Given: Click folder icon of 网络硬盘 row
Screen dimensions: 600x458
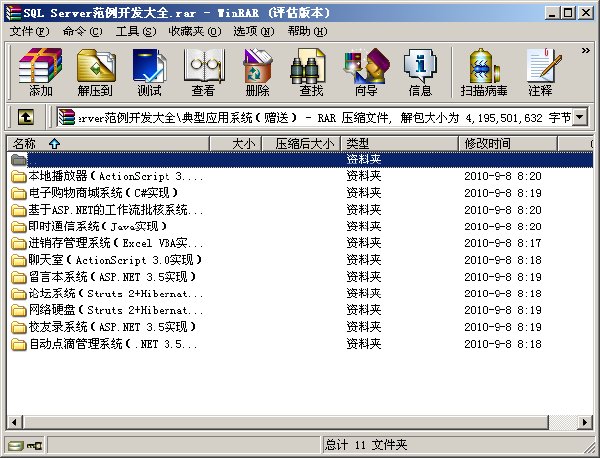Looking at the screenshot, I should (18, 310).
